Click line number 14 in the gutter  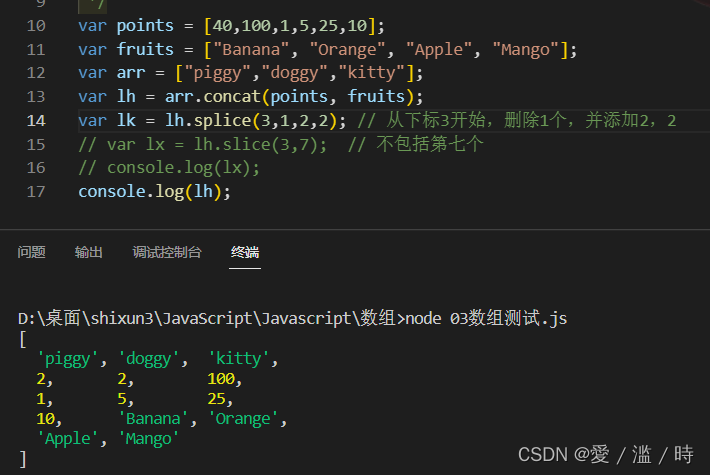36,121
